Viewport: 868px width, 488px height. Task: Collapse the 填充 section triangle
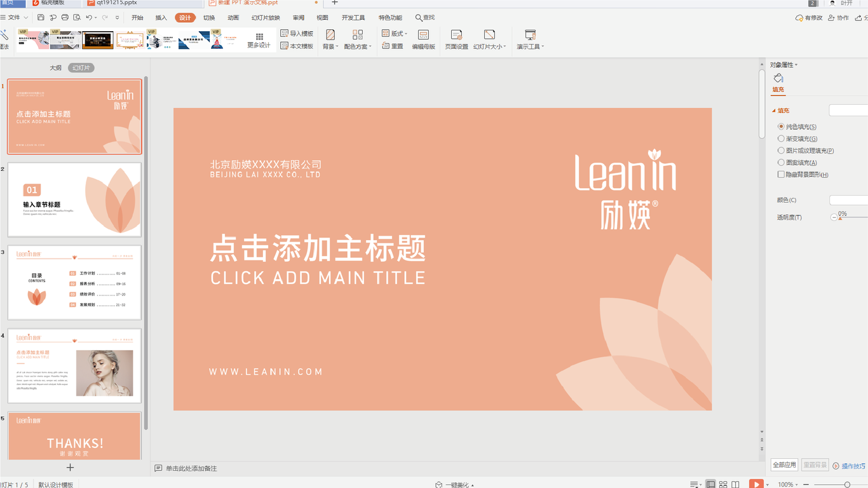coord(774,111)
